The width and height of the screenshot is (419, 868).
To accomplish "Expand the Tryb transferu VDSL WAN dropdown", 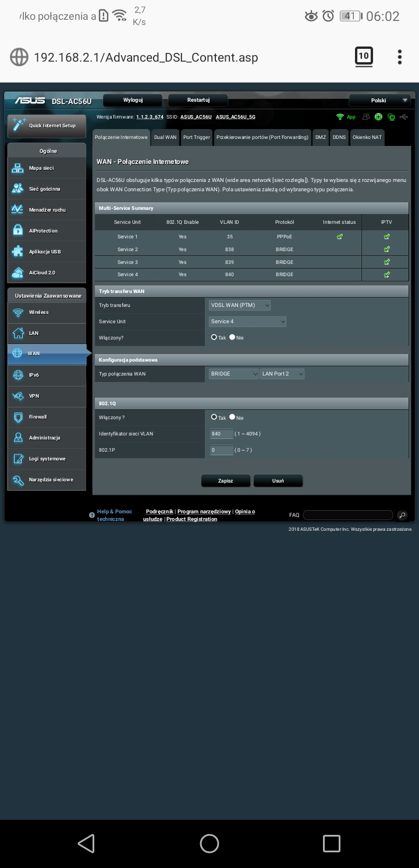I will [x=240, y=305].
